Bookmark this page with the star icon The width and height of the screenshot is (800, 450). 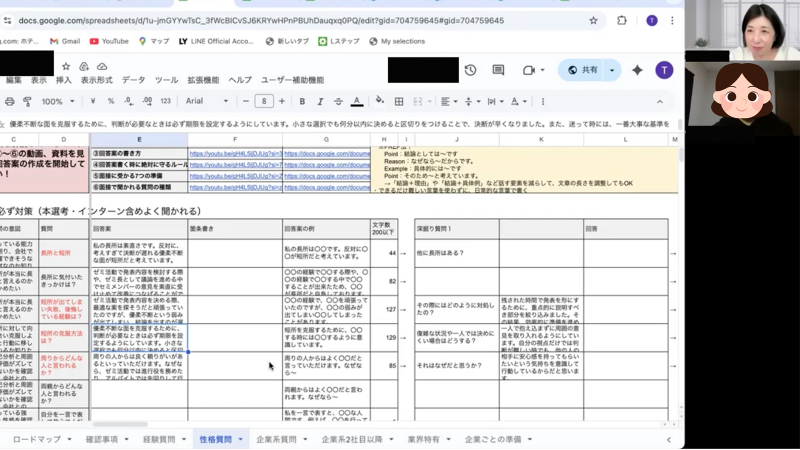pyautogui.click(x=593, y=20)
